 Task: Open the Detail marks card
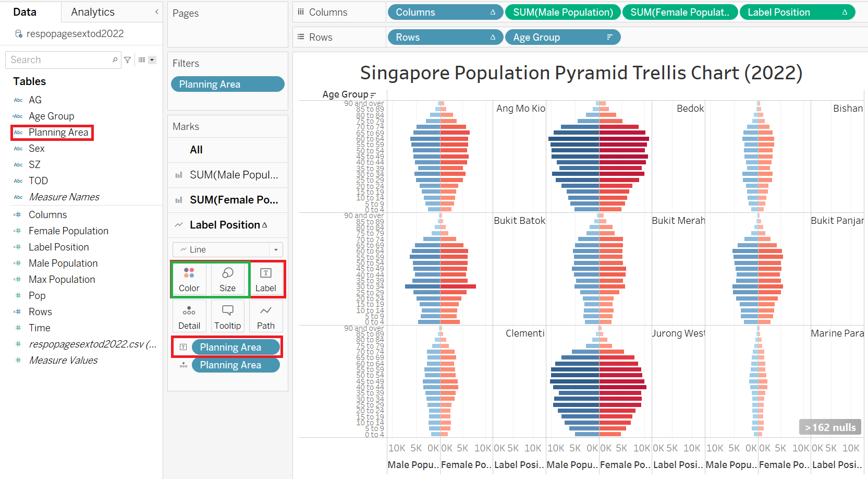point(189,317)
